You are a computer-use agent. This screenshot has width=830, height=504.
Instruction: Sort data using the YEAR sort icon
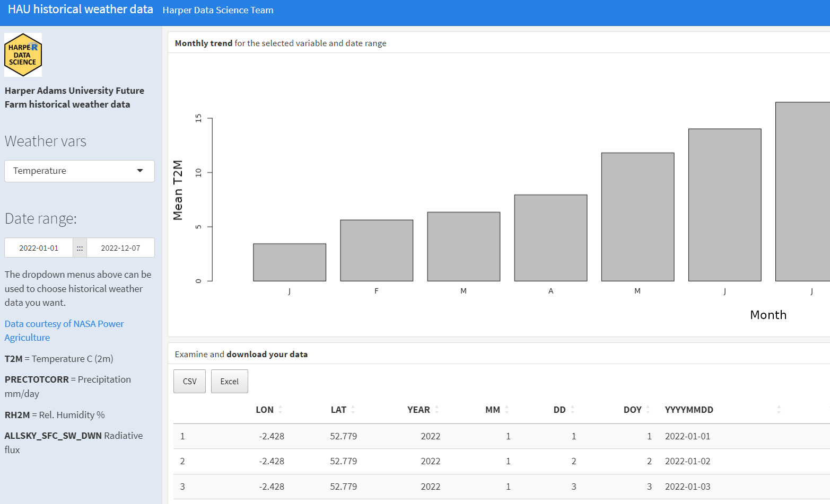[436, 409]
